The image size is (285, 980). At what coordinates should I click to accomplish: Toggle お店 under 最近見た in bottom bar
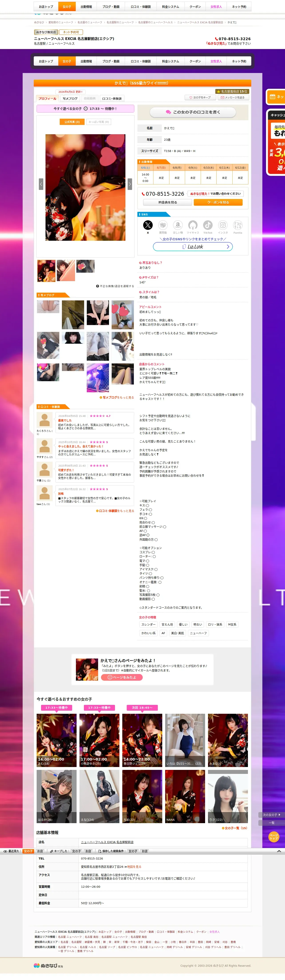point(40,851)
